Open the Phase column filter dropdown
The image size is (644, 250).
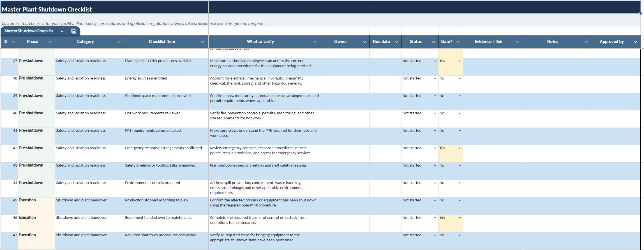pos(50,42)
